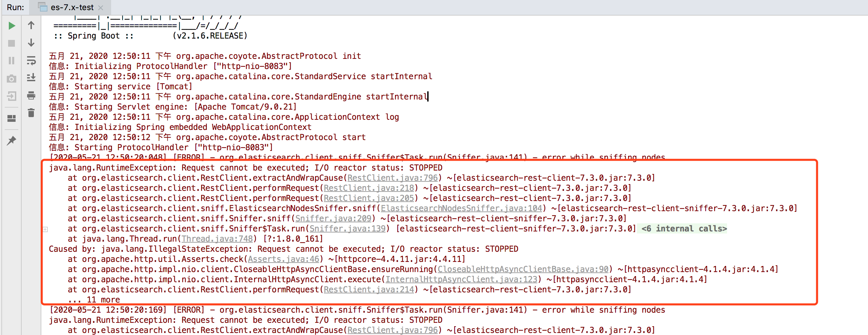868x335 pixels.
Task: Toggle soft-wrap for console lines
Action: tap(31, 61)
